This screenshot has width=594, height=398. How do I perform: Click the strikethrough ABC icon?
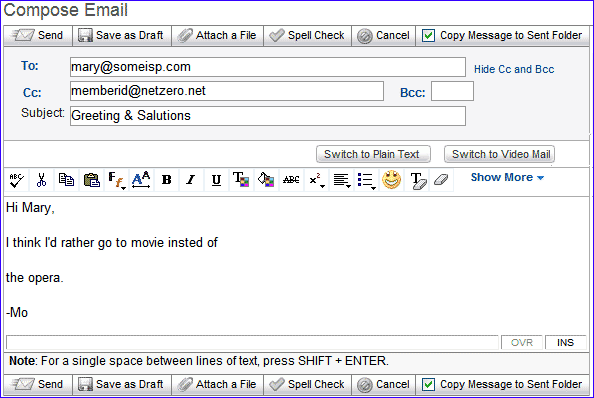point(291,180)
